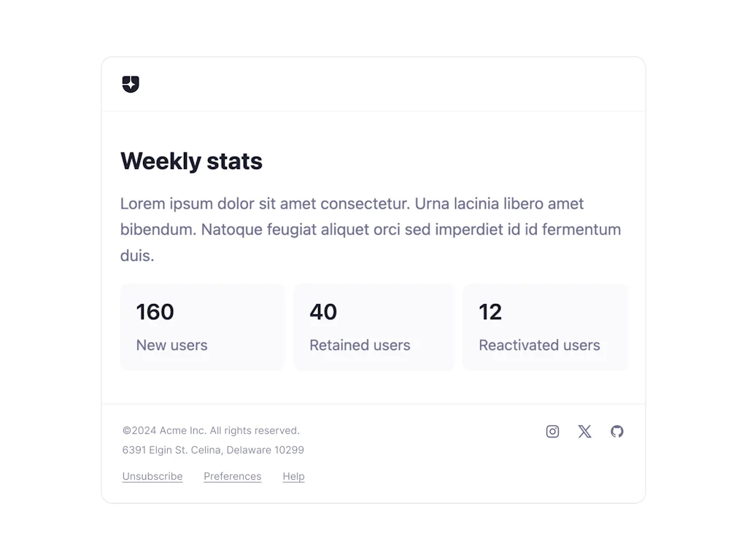The image size is (747, 560).
Task: Select the Retained users stat card
Action: (x=373, y=327)
